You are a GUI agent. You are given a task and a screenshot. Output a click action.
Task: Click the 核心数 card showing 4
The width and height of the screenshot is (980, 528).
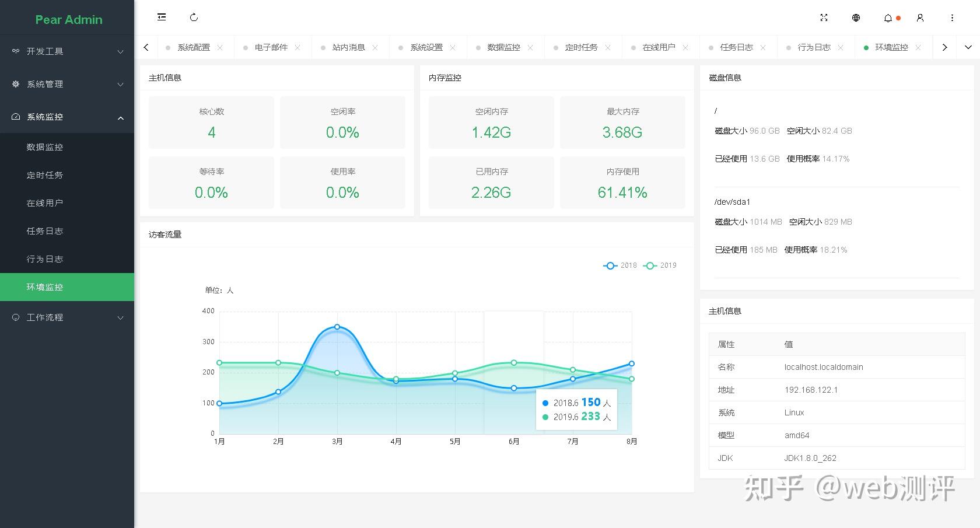(x=211, y=122)
